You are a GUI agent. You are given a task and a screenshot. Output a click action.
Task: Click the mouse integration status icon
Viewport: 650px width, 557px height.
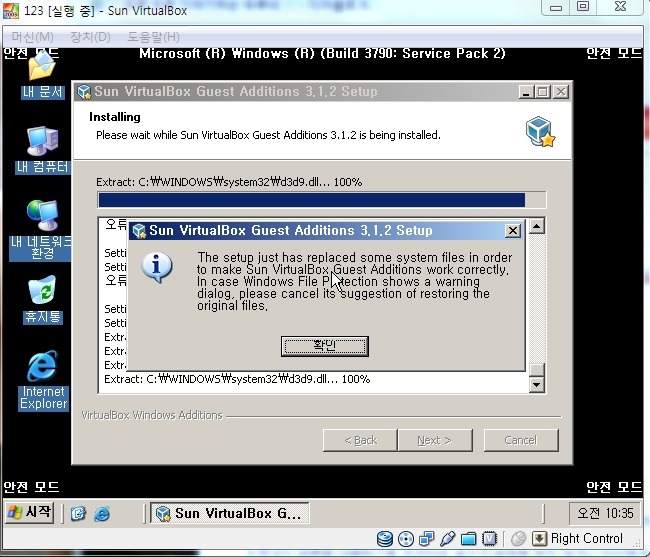coord(518,539)
